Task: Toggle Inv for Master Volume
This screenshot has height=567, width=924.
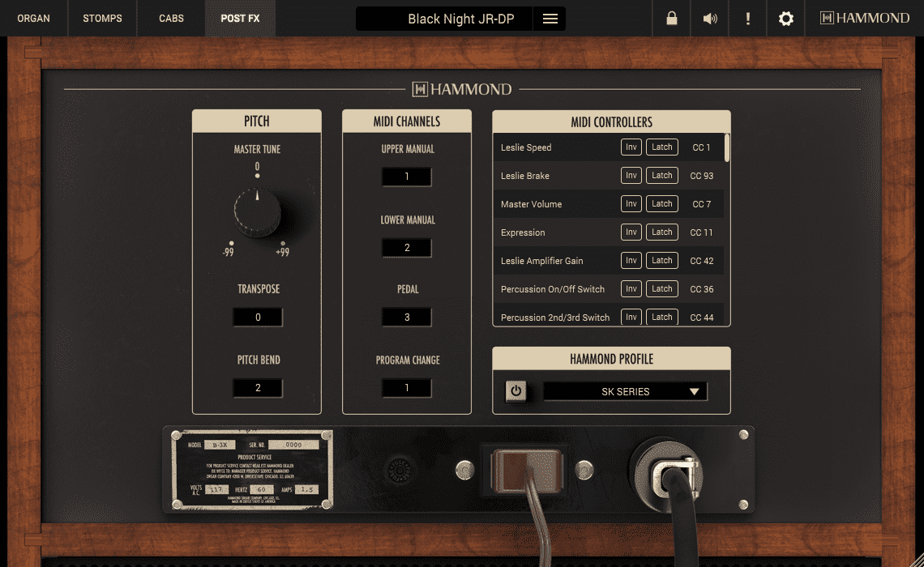Action: pyautogui.click(x=631, y=204)
